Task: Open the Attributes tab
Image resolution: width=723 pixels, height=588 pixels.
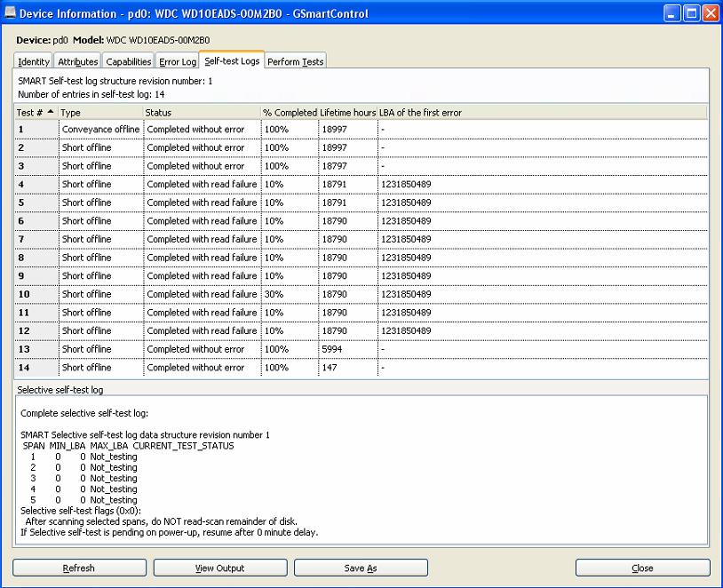Action: [78, 61]
